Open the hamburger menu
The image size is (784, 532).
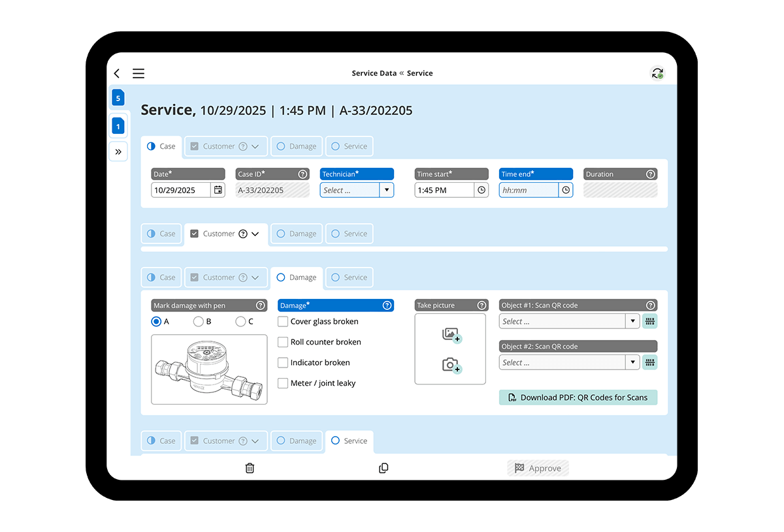tap(138, 73)
